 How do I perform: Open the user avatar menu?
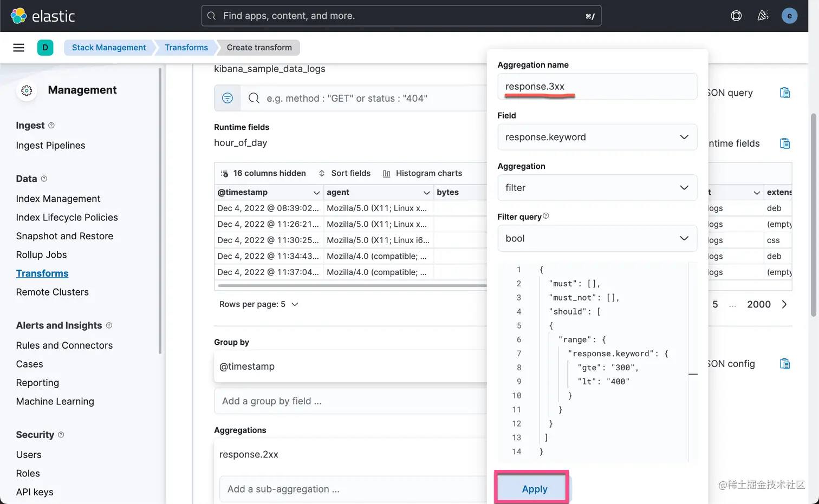pyautogui.click(x=789, y=16)
